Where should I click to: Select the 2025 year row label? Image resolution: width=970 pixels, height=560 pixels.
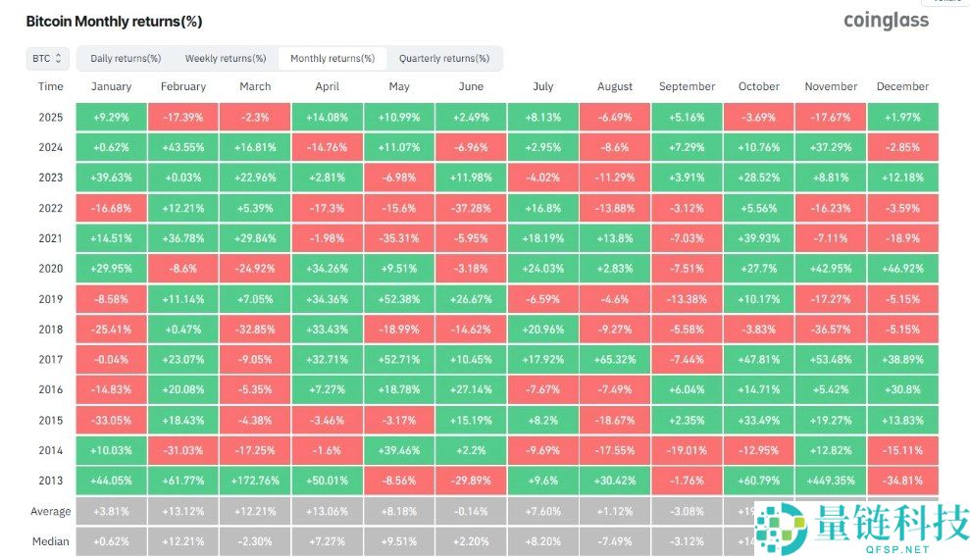point(51,118)
